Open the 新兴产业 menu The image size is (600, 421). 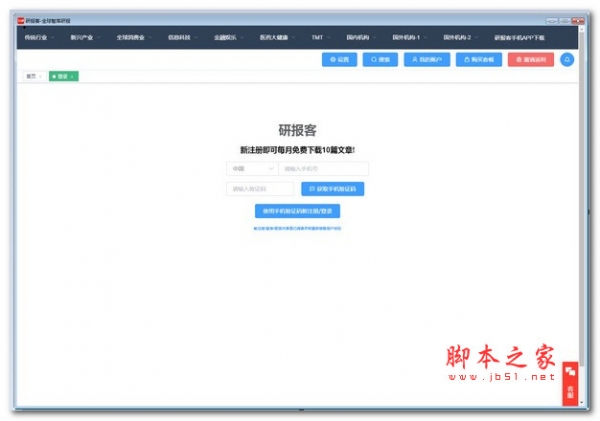(x=85, y=38)
